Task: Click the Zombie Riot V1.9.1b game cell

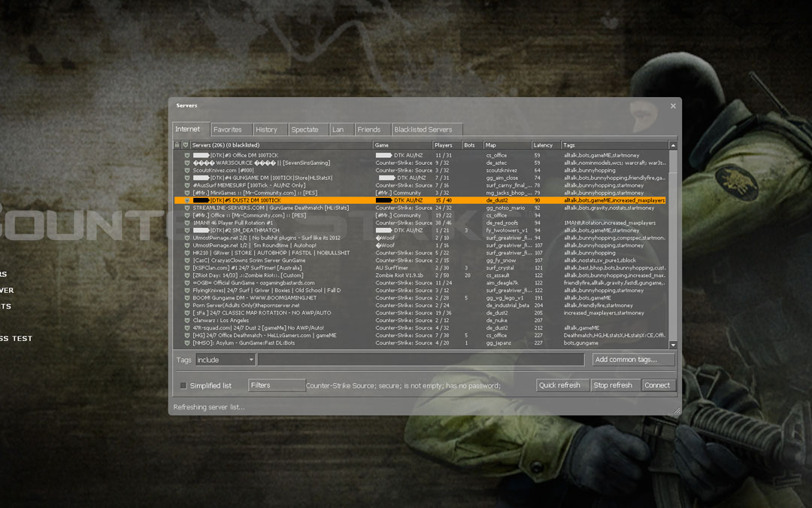Action: [399, 275]
